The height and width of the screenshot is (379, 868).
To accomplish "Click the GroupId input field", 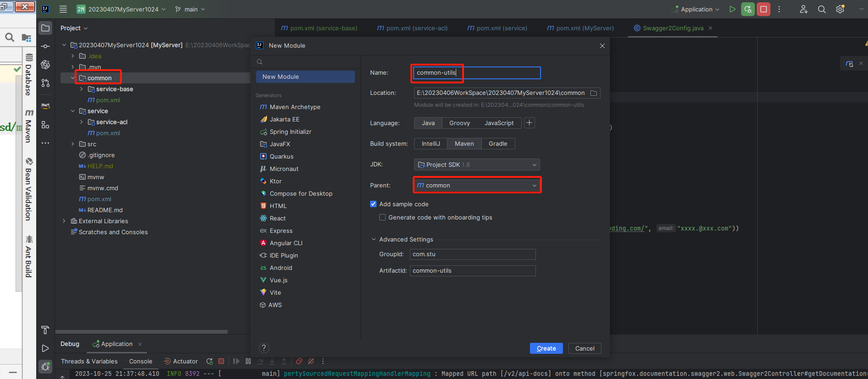I will pyautogui.click(x=472, y=254).
